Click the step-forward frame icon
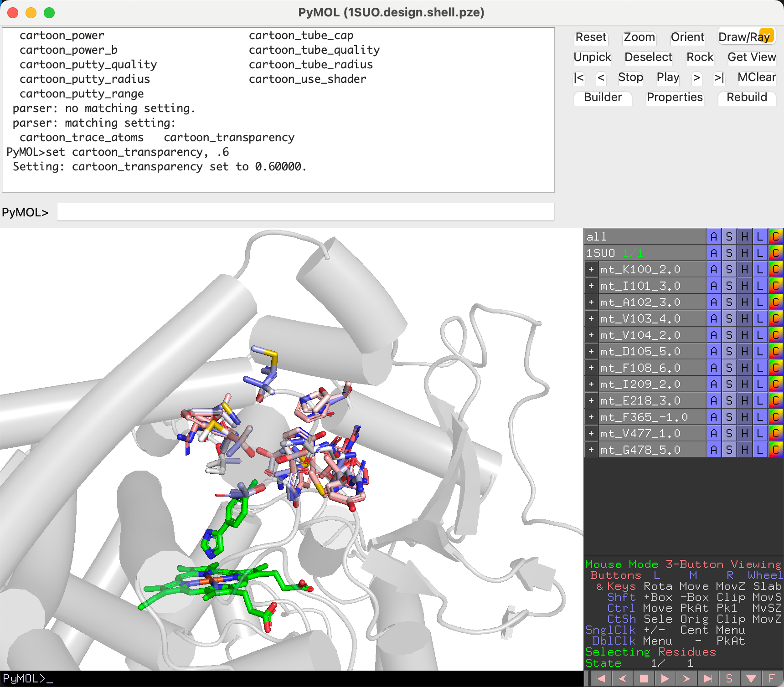This screenshot has height=687, width=784. [686, 678]
